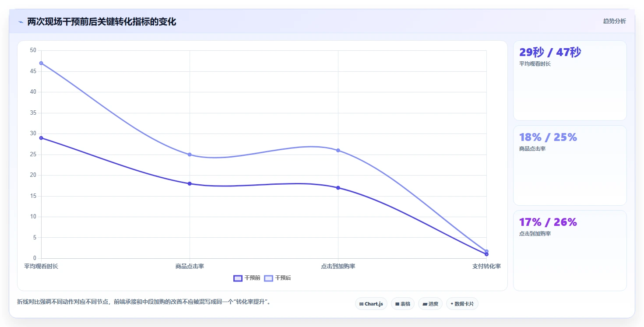The height and width of the screenshot is (327, 644).
Task: Click 干预前 data point at 点击到加购率
Action: (x=338, y=188)
